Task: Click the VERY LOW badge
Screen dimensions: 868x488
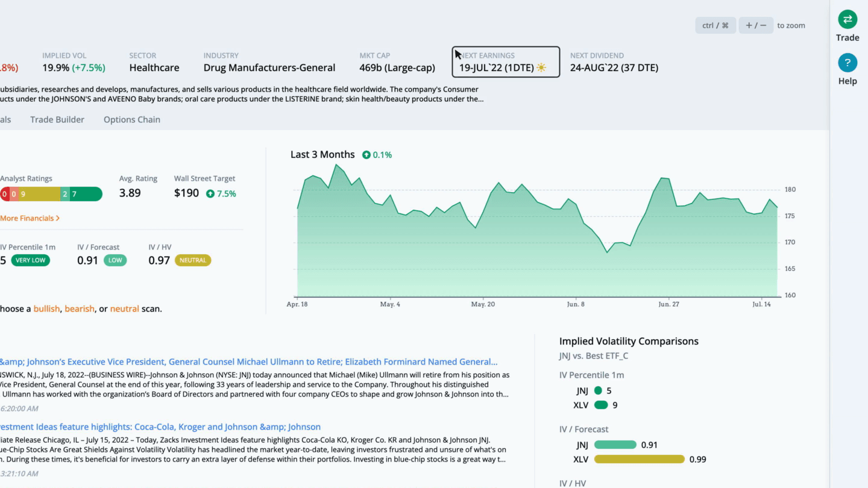Action: pos(31,260)
